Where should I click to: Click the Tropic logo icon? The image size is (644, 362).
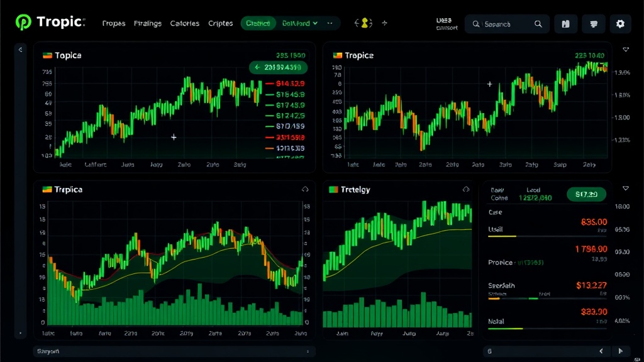click(x=23, y=22)
